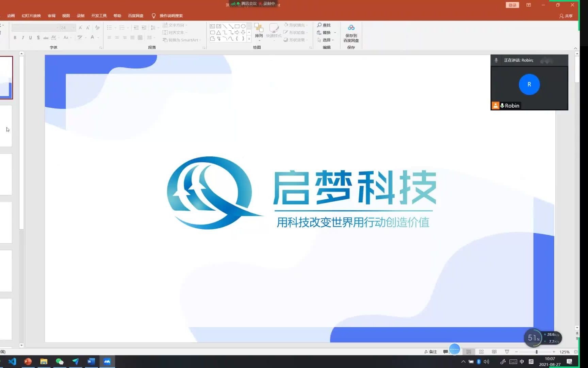This screenshot has width=588, height=368.
Task: Toggle text shadow S button
Action: point(38,37)
